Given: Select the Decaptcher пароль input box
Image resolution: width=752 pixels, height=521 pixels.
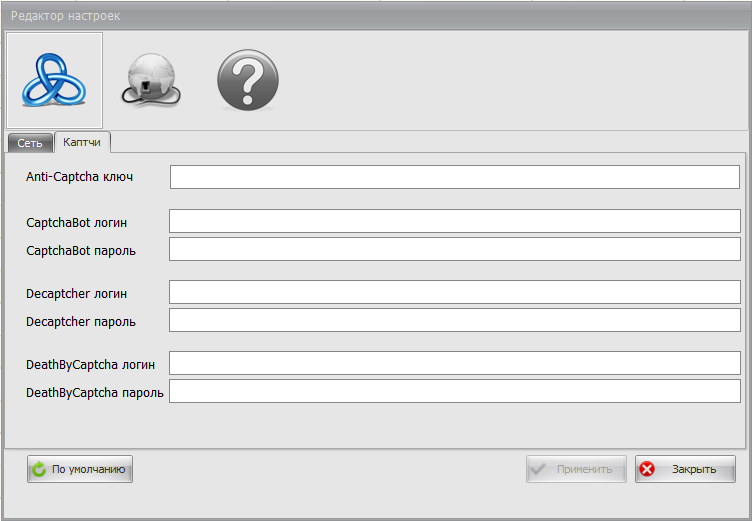Looking at the screenshot, I should click(454, 320).
